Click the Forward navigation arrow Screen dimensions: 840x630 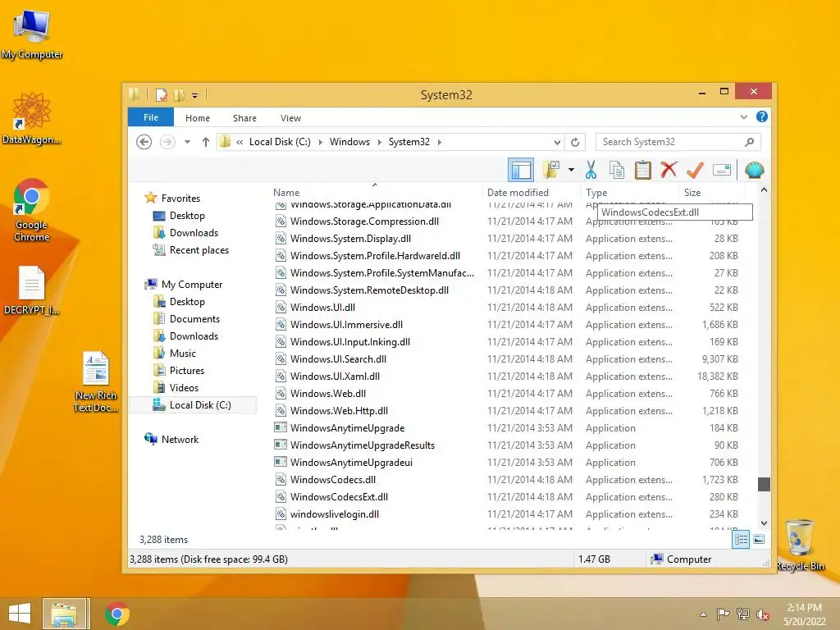[x=167, y=142]
